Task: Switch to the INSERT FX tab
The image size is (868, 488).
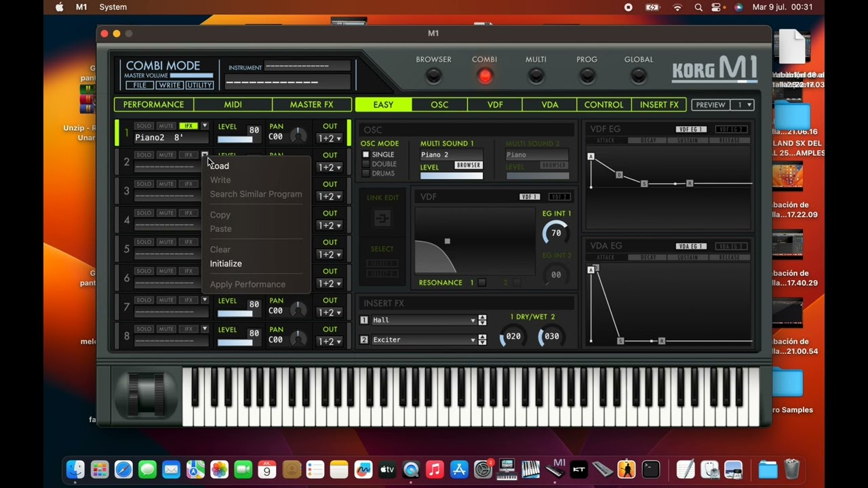Action: point(659,104)
